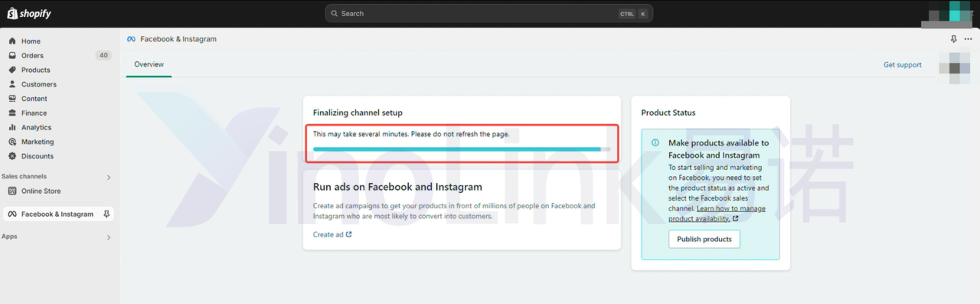Screen dimensions: 980x304
Task: Click the search magnifier icon
Action: (334, 13)
